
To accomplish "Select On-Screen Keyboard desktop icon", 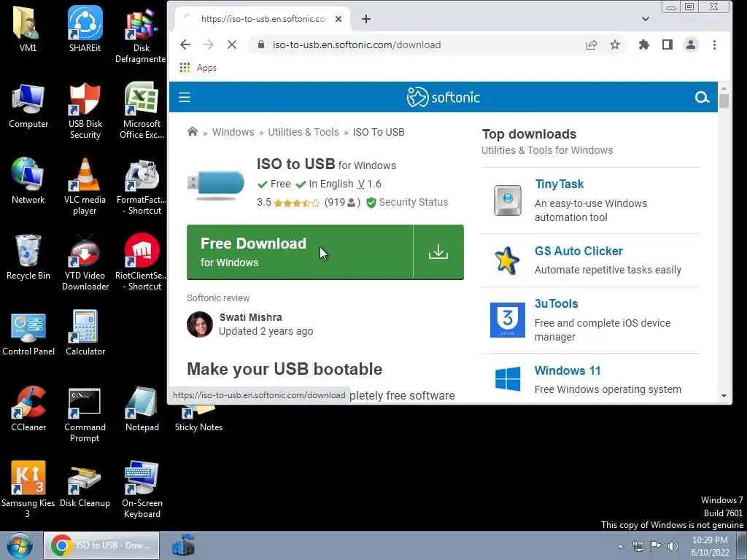I will [x=142, y=489].
